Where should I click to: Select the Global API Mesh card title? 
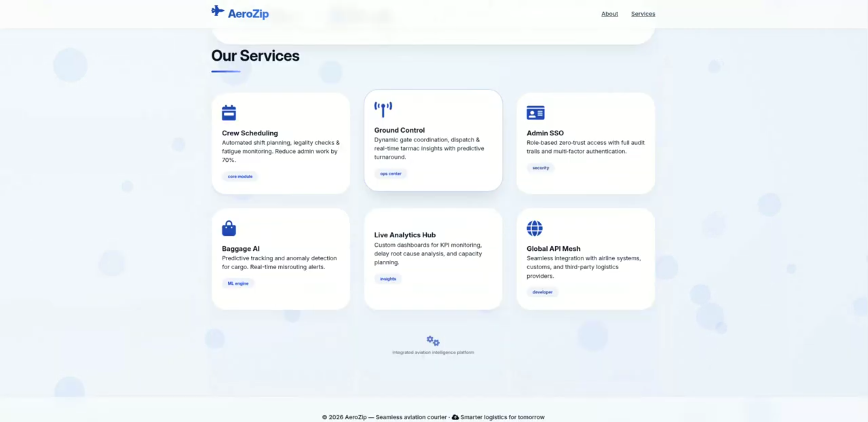pyautogui.click(x=553, y=248)
